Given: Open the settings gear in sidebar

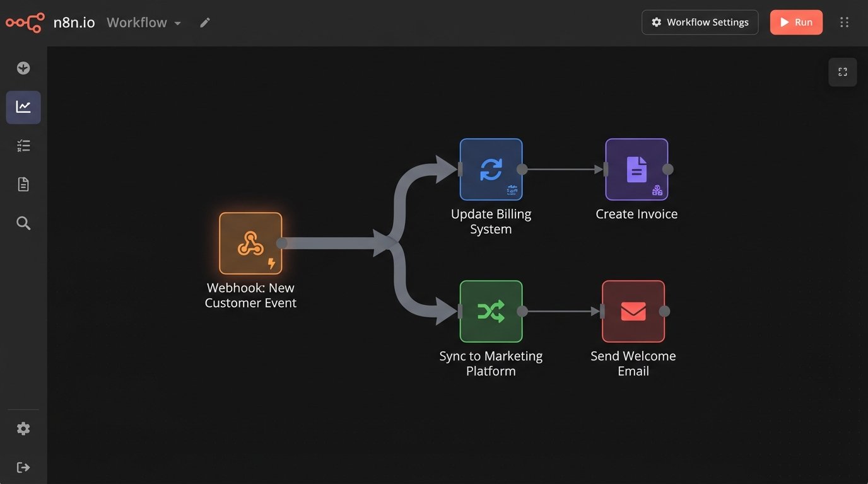Looking at the screenshot, I should pyautogui.click(x=23, y=428).
